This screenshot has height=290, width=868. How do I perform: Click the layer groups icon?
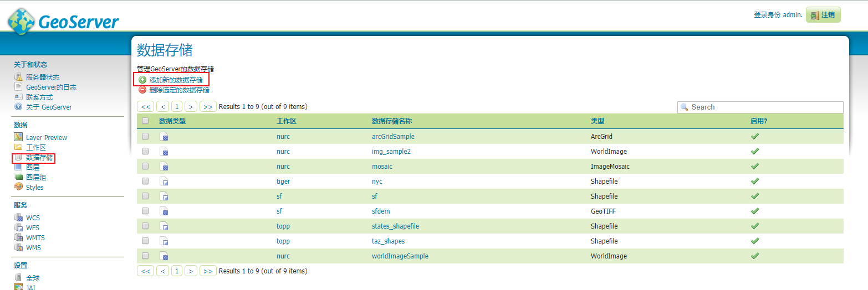[x=18, y=177]
